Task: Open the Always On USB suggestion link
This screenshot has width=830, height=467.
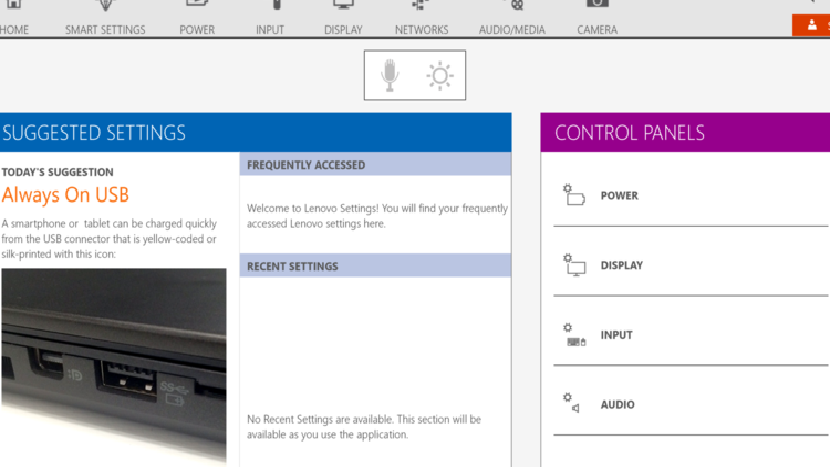Action: coord(65,195)
